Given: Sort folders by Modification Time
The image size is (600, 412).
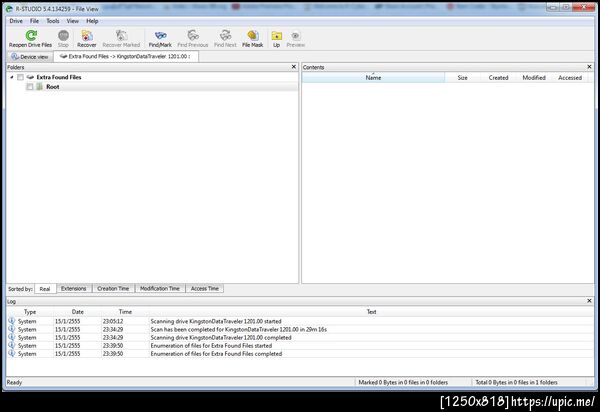Looking at the screenshot, I should point(160,288).
